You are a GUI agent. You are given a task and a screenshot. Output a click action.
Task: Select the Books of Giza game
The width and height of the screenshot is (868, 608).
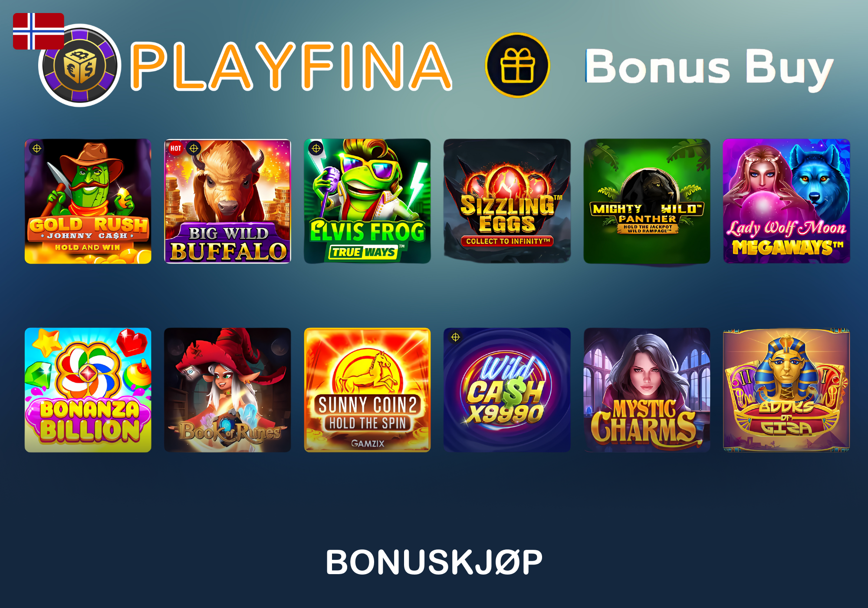pyautogui.click(x=786, y=390)
